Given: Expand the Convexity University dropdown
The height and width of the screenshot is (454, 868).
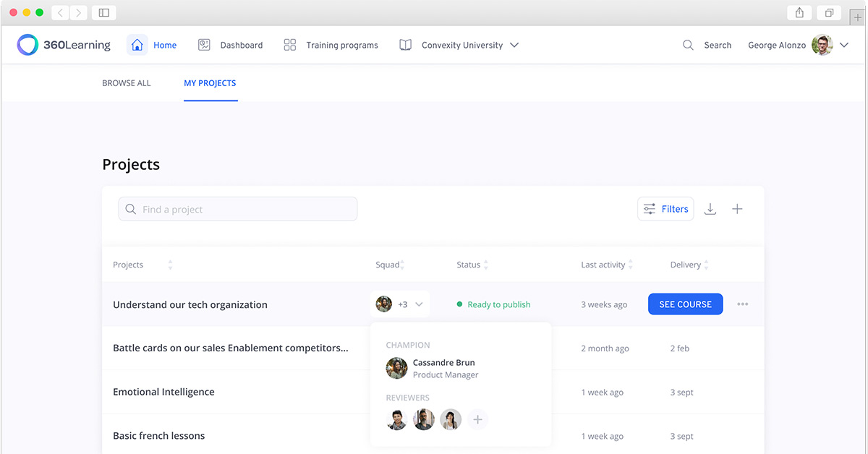Looking at the screenshot, I should coord(514,45).
